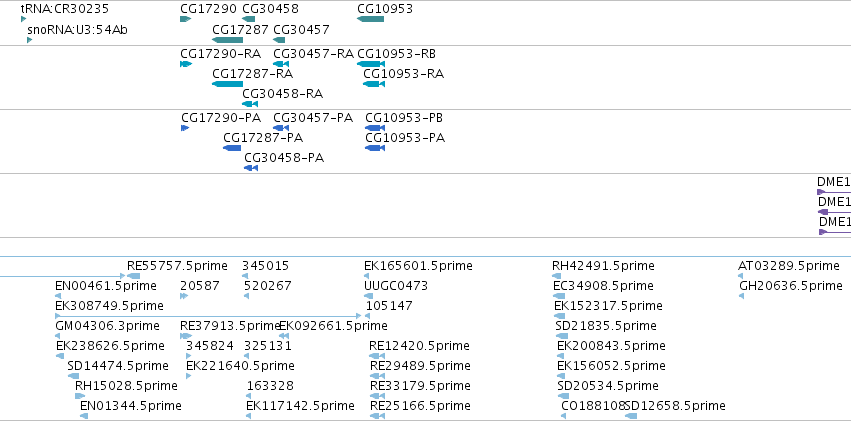851x421 pixels.
Task: Click the CG30457-RA transcript glyph
Action: [281, 64]
